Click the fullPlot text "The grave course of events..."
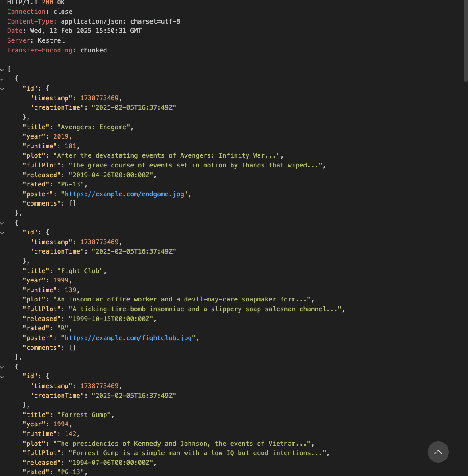The width and height of the screenshot is (468, 476). pyautogui.click(x=195, y=165)
